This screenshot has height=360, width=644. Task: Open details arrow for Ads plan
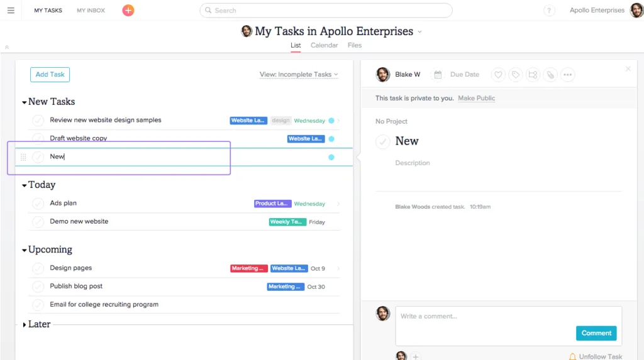pos(338,204)
